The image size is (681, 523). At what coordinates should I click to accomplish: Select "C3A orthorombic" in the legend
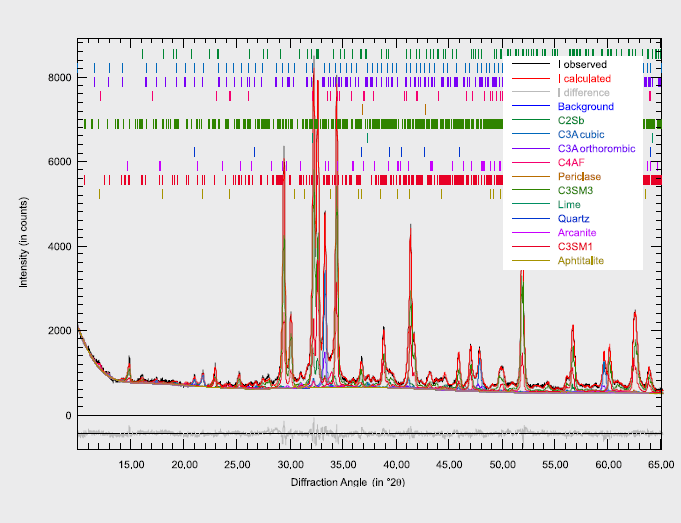click(x=596, y=148)
